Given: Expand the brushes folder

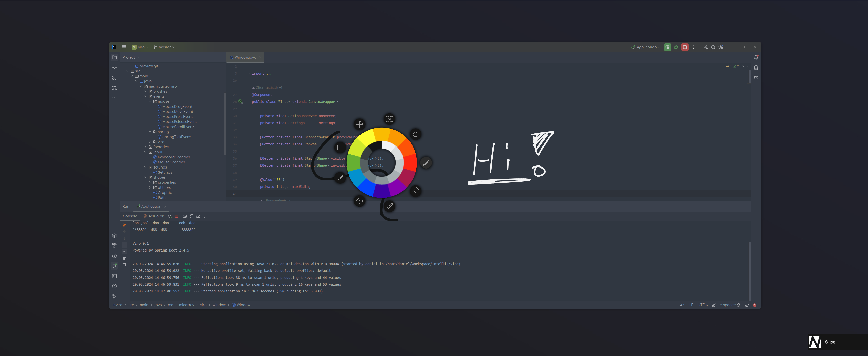Looking at the screenshot, I should tap(145, 91).
